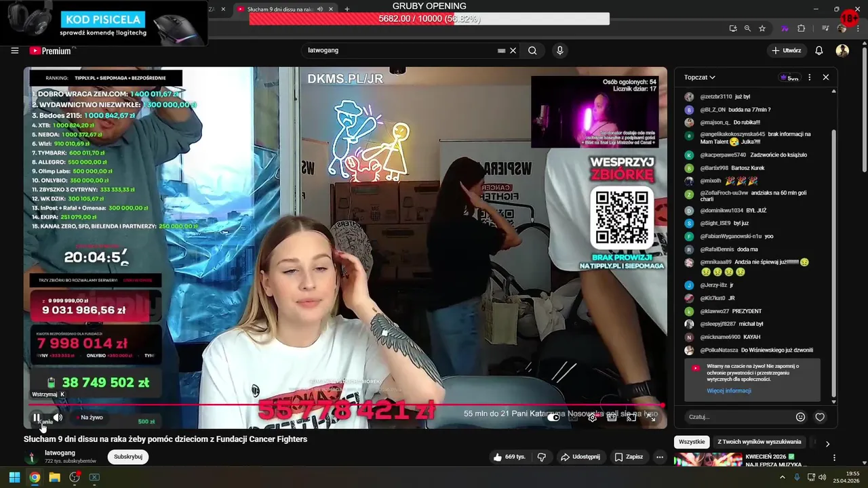
Task: Click the Czatuj chat message field
Action: 738,417
